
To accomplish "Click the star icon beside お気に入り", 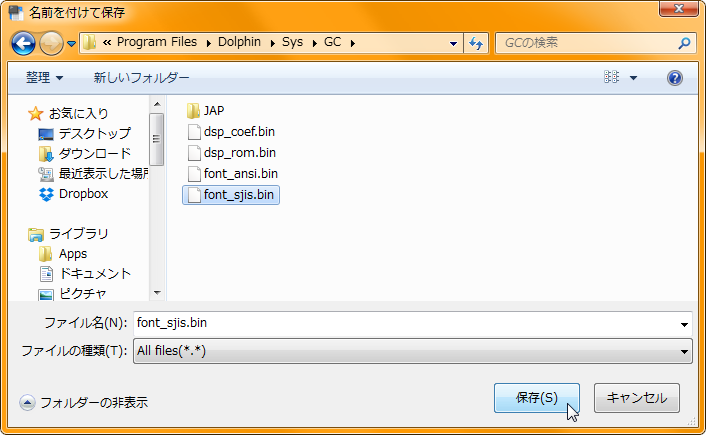I will coord(36,113).
